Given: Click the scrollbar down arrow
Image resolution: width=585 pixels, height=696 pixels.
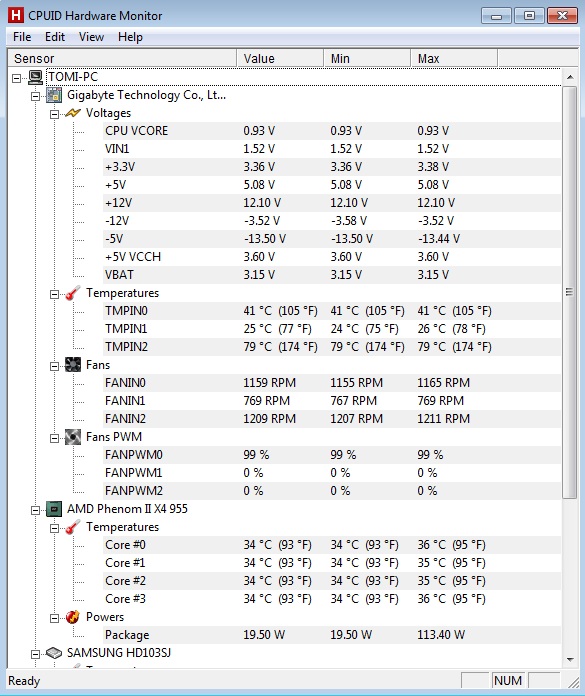Looking at the screenshot, I should tap(570, 660).
